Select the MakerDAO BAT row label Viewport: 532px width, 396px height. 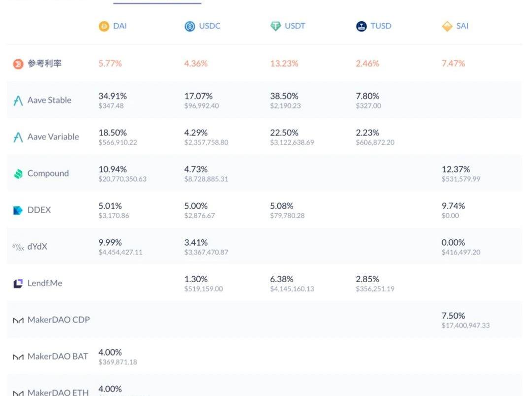[x=57, y=357]
